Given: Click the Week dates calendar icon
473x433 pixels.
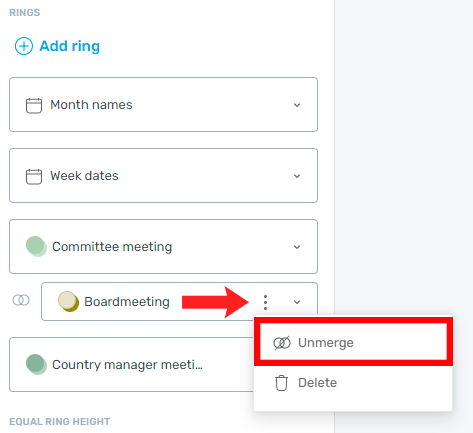Looking at the screenshot, I should 34,176.
